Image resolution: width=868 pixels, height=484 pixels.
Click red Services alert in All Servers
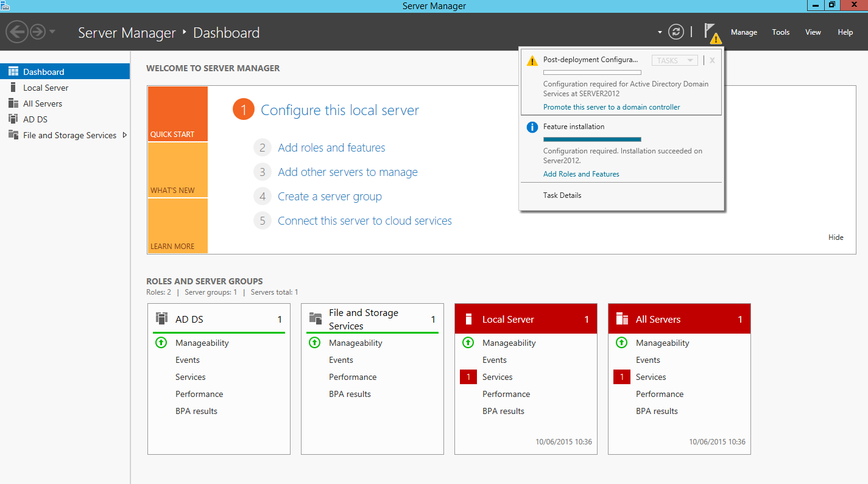(621, 377)
